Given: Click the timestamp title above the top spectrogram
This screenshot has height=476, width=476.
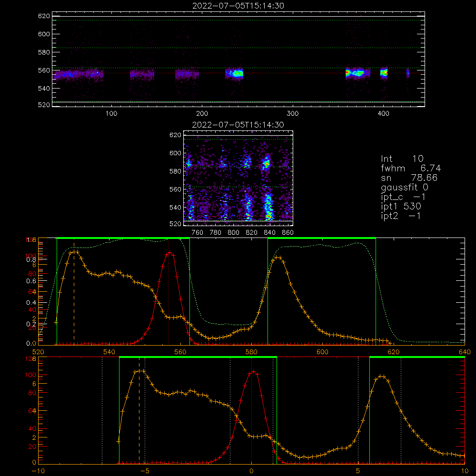Looking at the screenshot, I should click(x=238, y=6).
